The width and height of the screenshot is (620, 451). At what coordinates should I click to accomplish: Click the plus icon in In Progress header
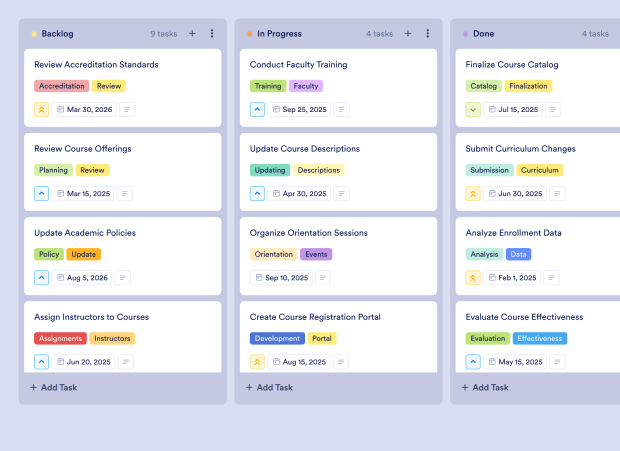[408, 33]
